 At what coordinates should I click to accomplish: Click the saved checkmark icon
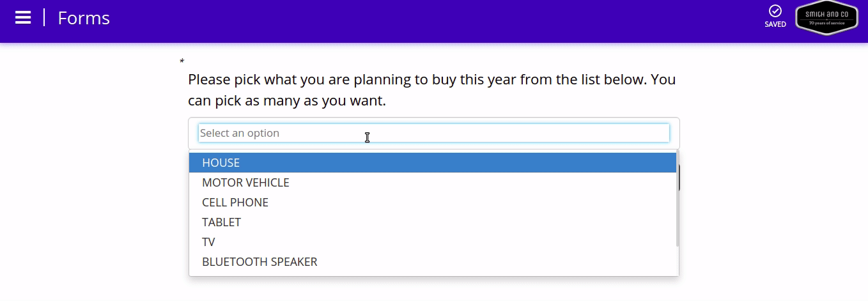(x=775, y=11)
